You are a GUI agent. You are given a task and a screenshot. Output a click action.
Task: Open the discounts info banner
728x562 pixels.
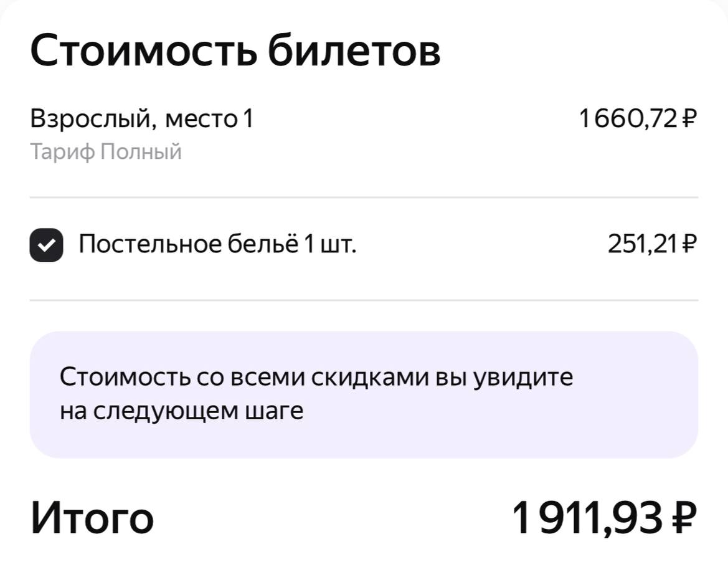pyautogui.click(x=364, y=393)
